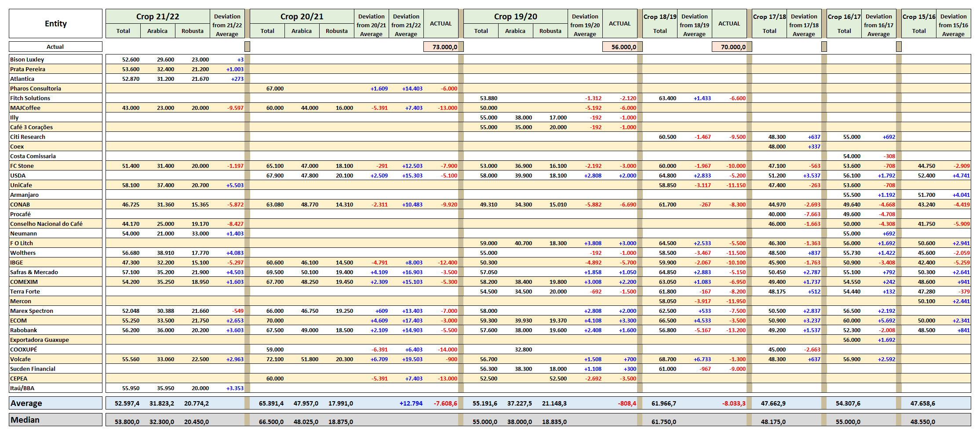Click Crop 15/16 median total 48.550,0
The height and width of the screenshot is (435, 980).
click(923, 421)
